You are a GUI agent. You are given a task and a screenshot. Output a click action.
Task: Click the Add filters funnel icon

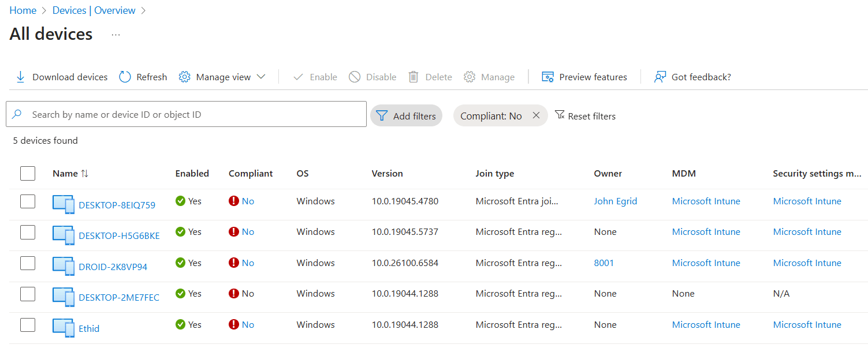[382, 115]
